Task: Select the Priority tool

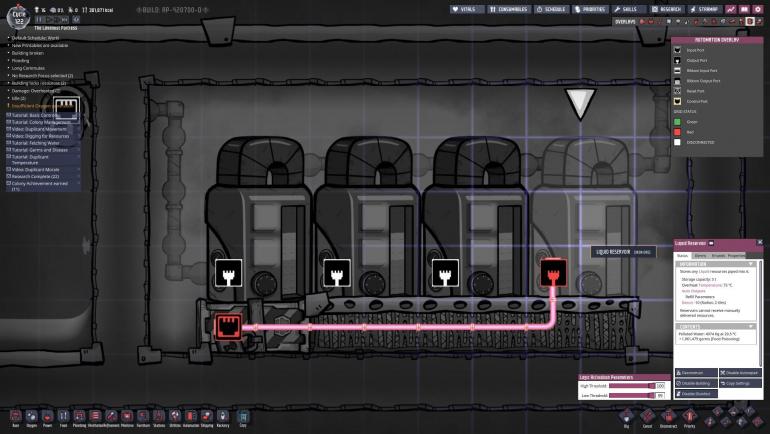Action: point(689,418)
